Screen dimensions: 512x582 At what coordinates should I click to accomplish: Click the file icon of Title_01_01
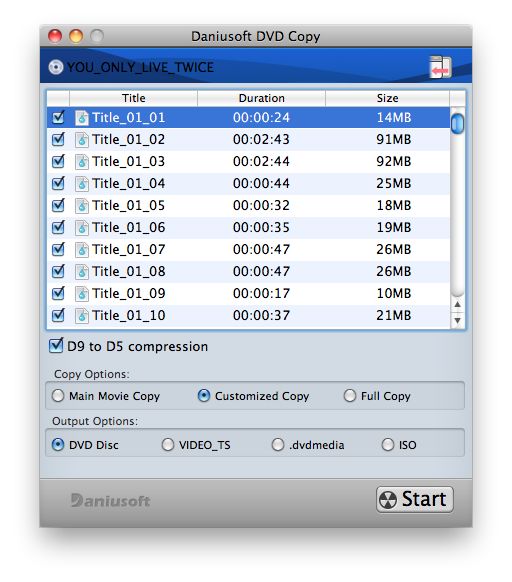[x=82, y=118]
